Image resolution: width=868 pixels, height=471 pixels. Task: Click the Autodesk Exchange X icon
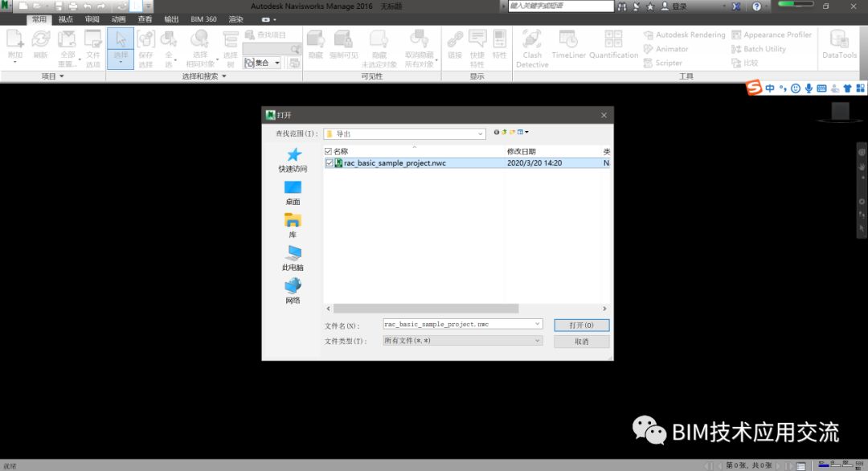click(736, 6)
